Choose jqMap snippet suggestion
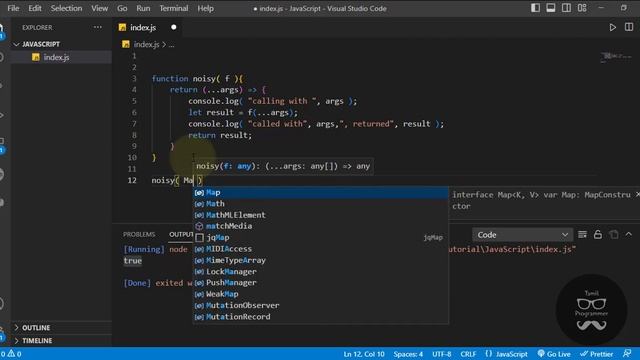The width and height of the screenshot is (640, 360). click(x=320, y=238)
